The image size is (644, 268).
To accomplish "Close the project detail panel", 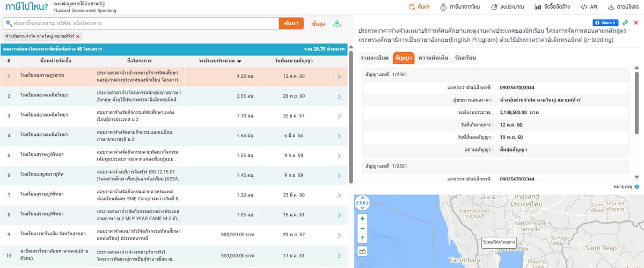I will (x=636, y=23).
